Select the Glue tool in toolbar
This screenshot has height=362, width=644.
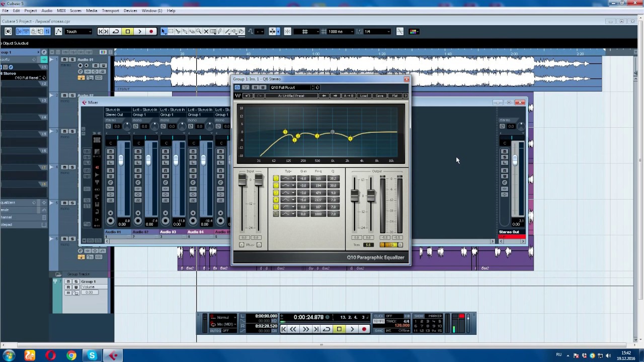[185, 31]
